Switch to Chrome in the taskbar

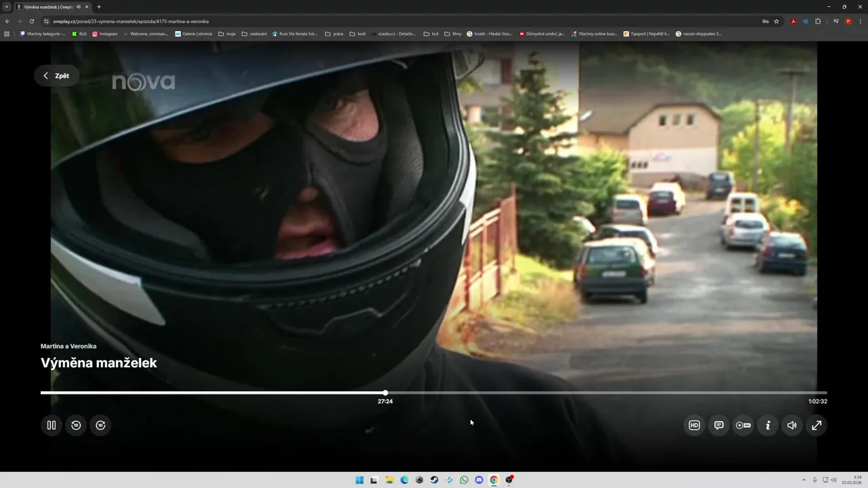(494, 480)
